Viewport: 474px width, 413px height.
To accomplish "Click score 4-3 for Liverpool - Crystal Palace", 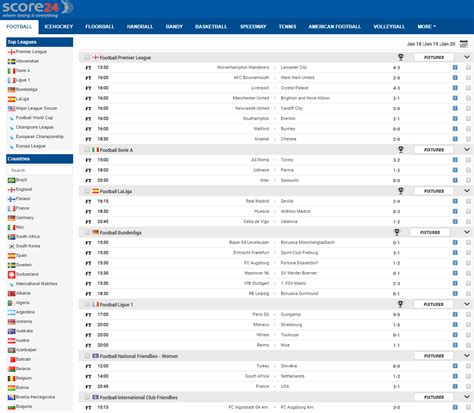I will 396,88.
